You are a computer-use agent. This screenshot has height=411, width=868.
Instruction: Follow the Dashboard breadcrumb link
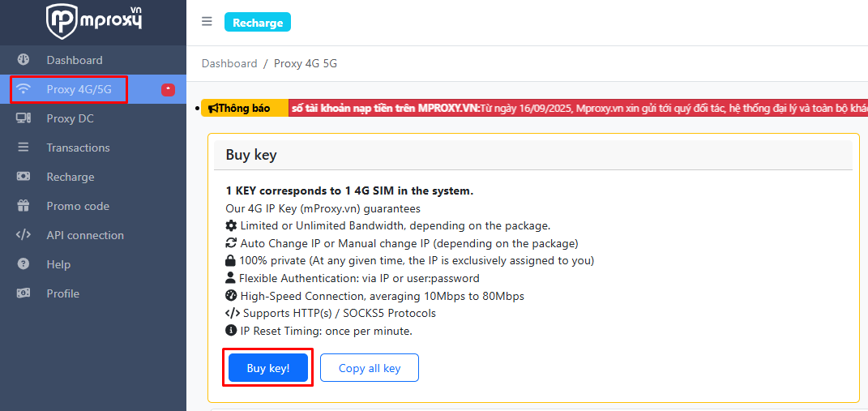[229, 63]
